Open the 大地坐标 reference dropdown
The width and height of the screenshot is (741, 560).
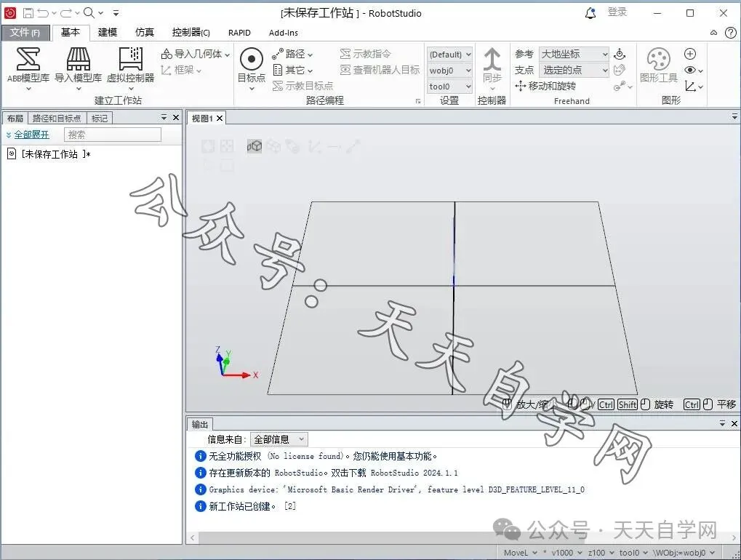(574, 54)
